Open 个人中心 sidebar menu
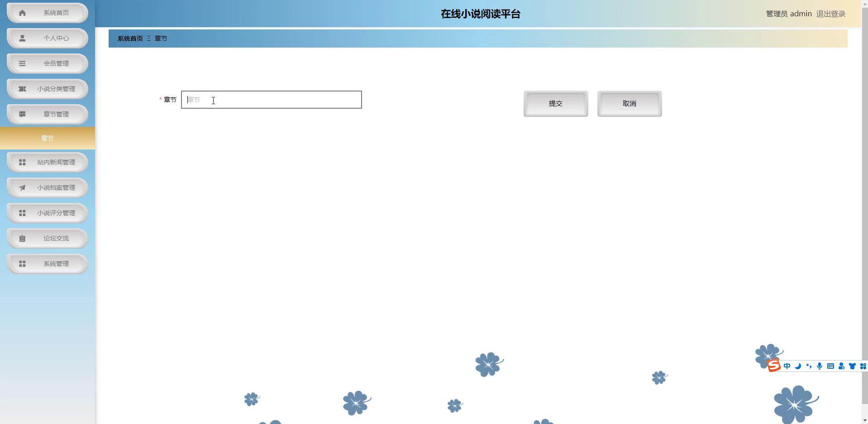868x424 pixels. (48, 38)
